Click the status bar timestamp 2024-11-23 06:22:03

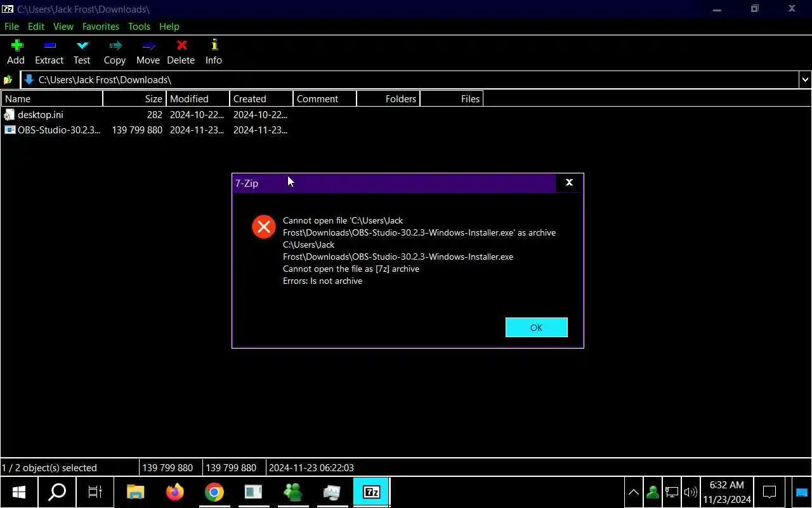(x=311, y=468)
